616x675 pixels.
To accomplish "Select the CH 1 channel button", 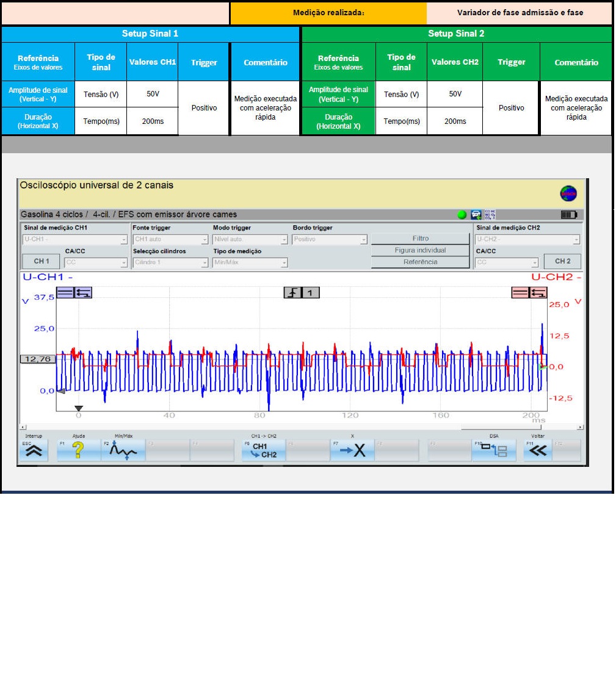I will [x=41, y=261].
